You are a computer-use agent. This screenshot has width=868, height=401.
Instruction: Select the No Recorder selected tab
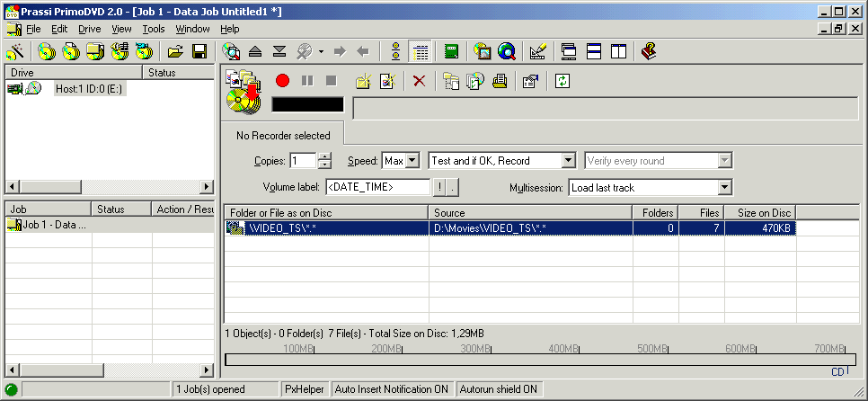pos(283,136)
